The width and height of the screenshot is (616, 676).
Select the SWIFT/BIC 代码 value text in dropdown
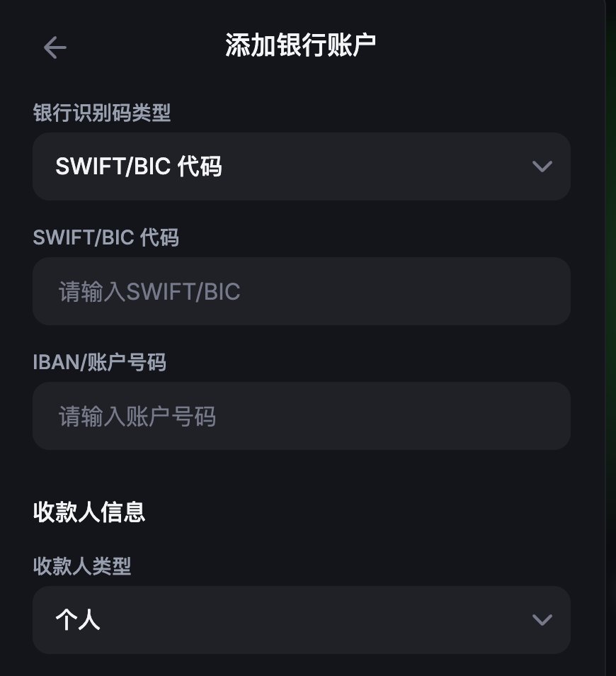139,167
